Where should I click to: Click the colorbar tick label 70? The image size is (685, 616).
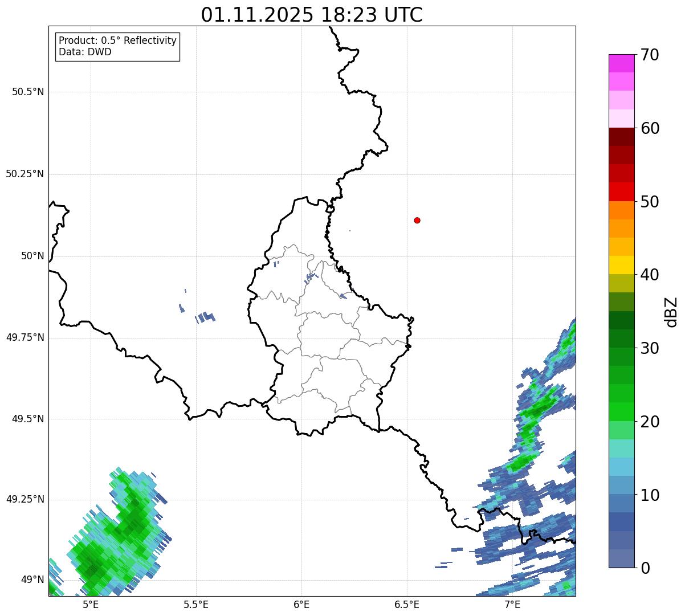[650, 55]
